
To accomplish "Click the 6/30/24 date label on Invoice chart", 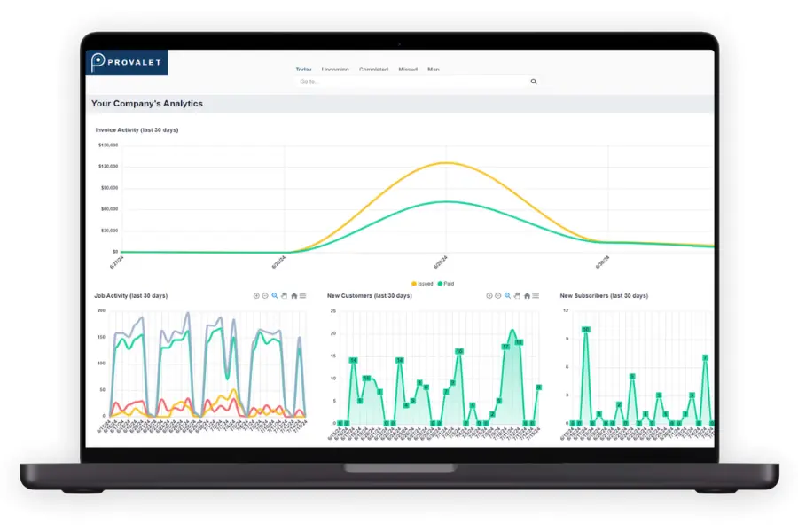I will 602,262.
